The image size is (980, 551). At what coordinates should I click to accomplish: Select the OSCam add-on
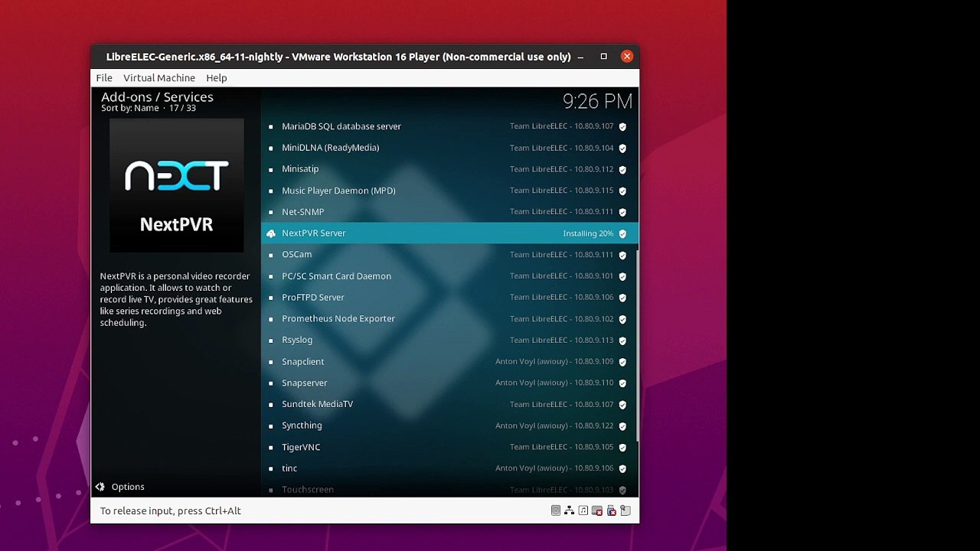(x=449, y=255)
